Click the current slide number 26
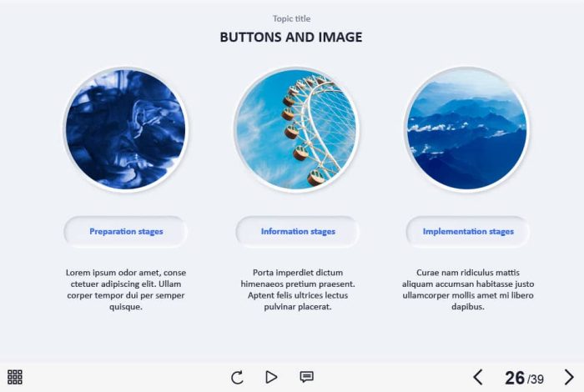The width and height of the screenshot is (584, 392). pyautogui.click(x=515, y=378)
